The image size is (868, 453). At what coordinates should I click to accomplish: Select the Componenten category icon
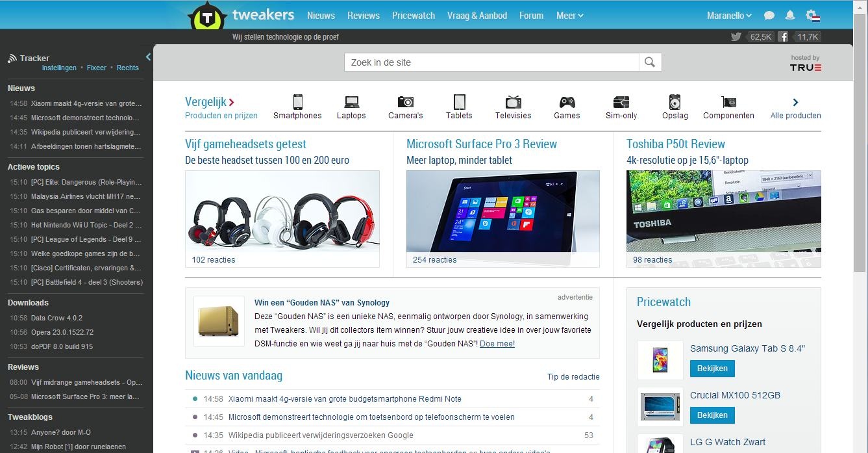point(728,102)
